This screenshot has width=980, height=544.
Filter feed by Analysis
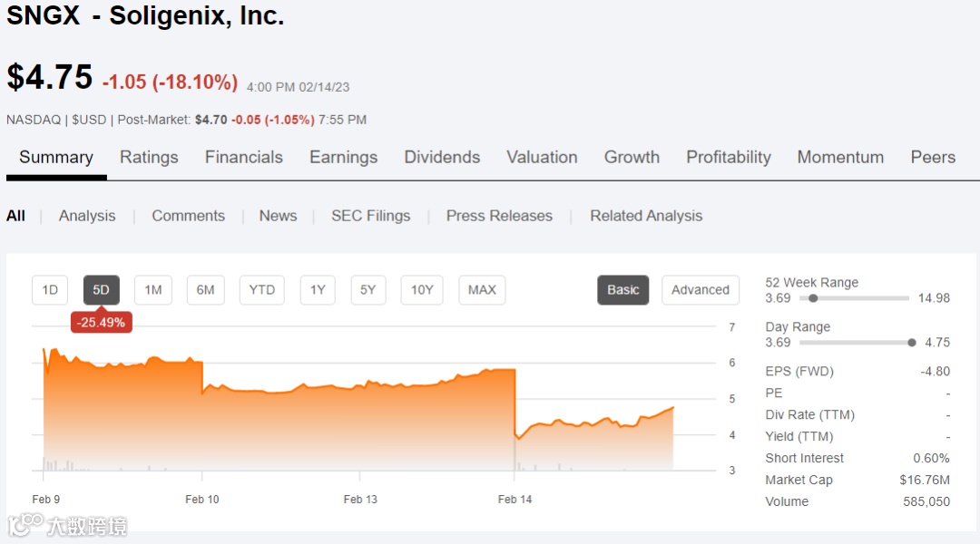[x=87, y=216]
